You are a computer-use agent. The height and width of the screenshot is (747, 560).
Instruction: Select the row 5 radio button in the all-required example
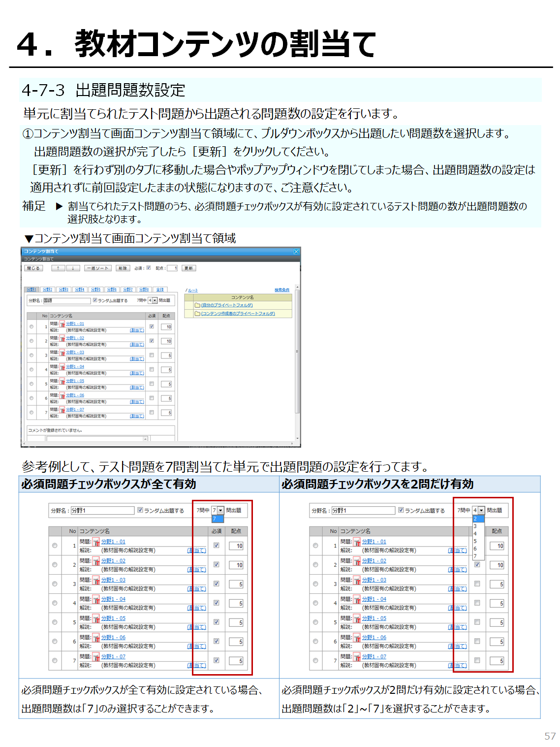point(55,622)
